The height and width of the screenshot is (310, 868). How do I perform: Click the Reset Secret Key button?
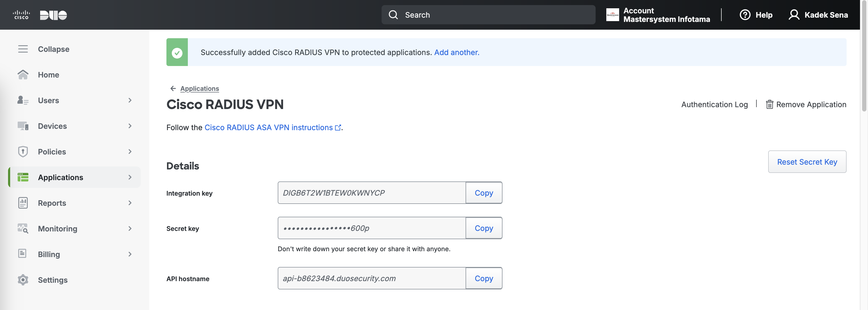[x=807, y=162]
